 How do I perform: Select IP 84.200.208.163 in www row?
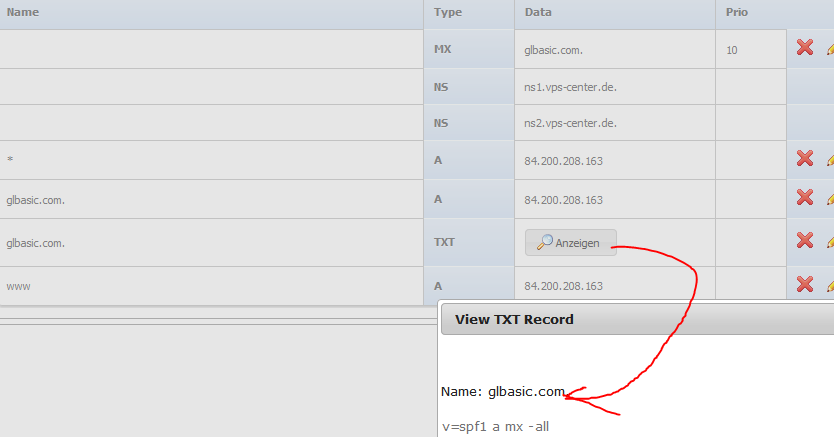[x=563, y=286]
